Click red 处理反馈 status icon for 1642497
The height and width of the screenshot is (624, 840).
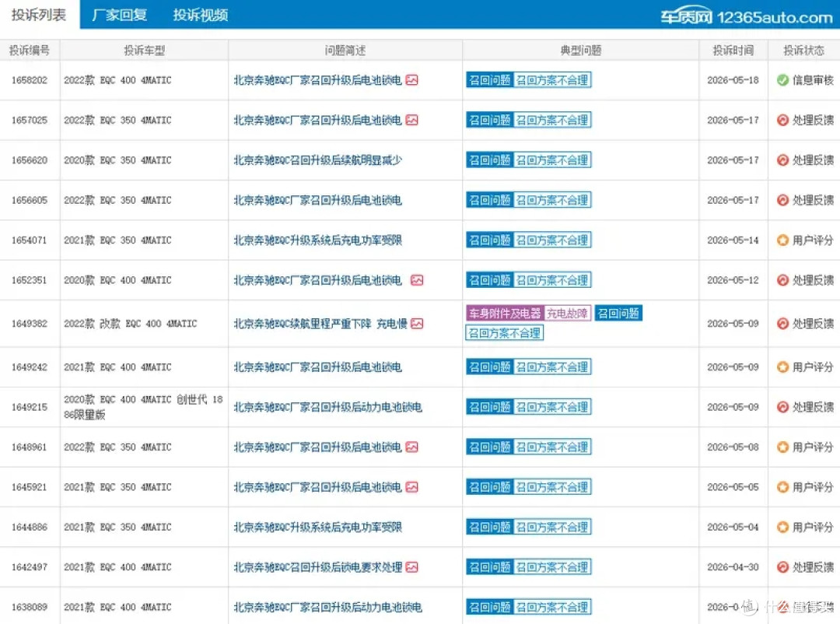[782, 566]
